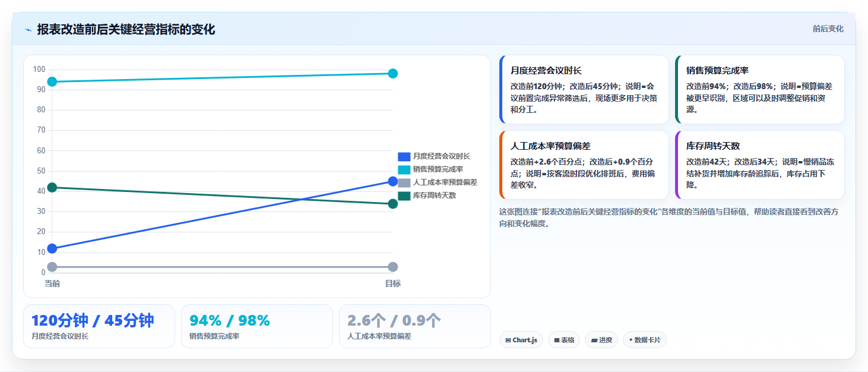This screenshot has height=372, width=868.
Task: Click the lightning icon beside the title
Action: click(x=28, y=30)
